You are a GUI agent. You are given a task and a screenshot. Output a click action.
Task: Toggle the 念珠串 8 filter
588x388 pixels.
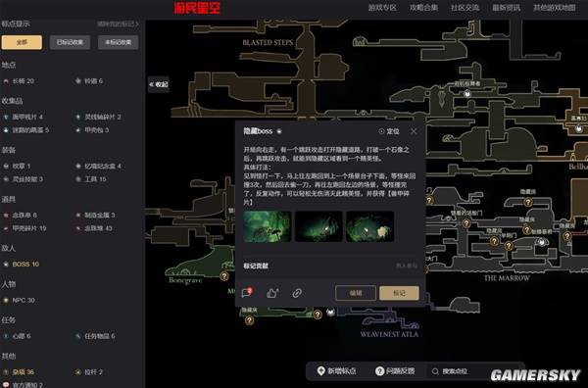coord(21,216)
